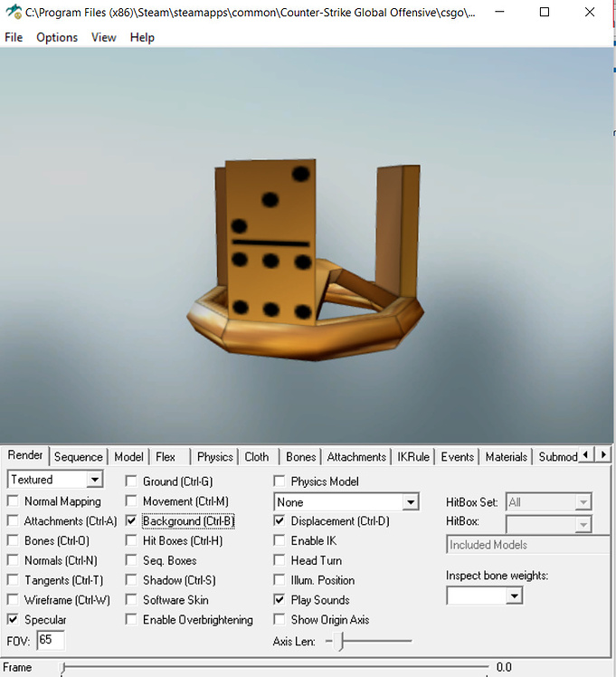Click the tab strip right scroll arrow
This screenshot has height=677, width=616.
[603, 454]
